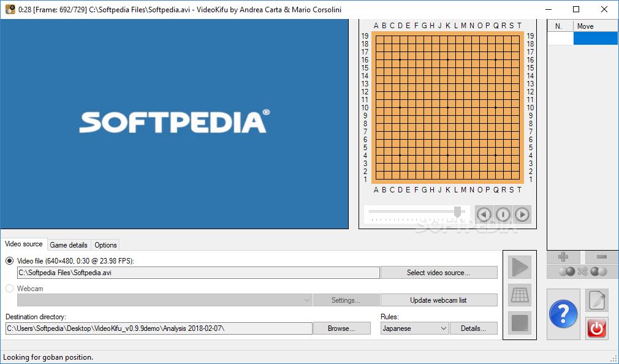Open help with the blue question mark
The height and width of the screenshot is (364, 619).
pos(563,314)
